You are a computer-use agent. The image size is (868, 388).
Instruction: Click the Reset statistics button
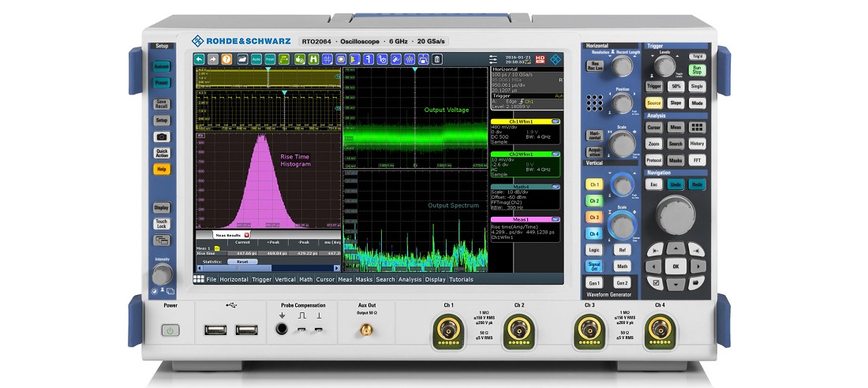pos(242,262)
